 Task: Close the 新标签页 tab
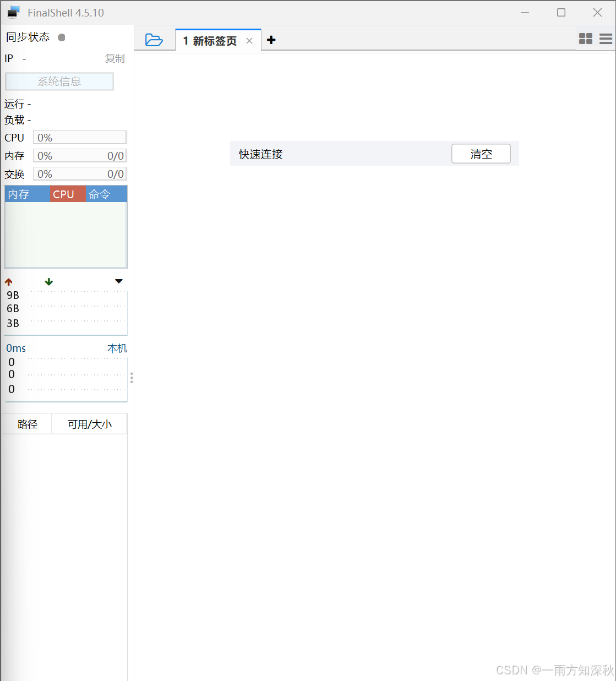pyautogui.click(x=249, y=41)
